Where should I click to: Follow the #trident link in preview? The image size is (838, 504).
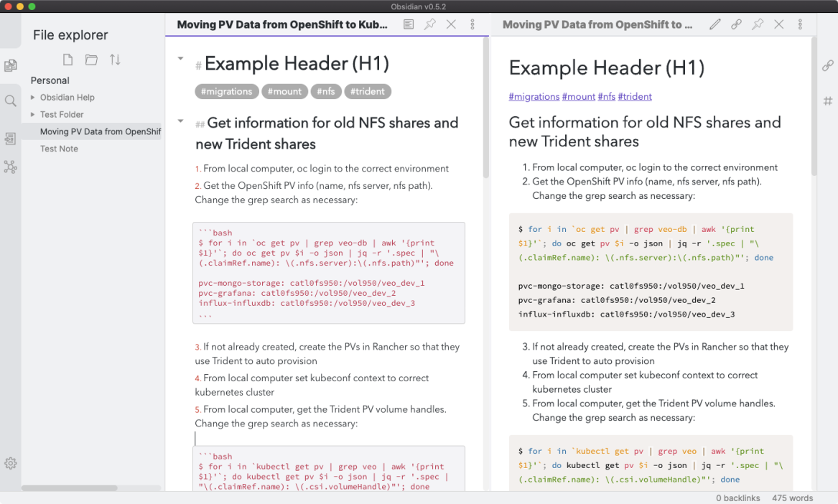(x=634, y=97)
